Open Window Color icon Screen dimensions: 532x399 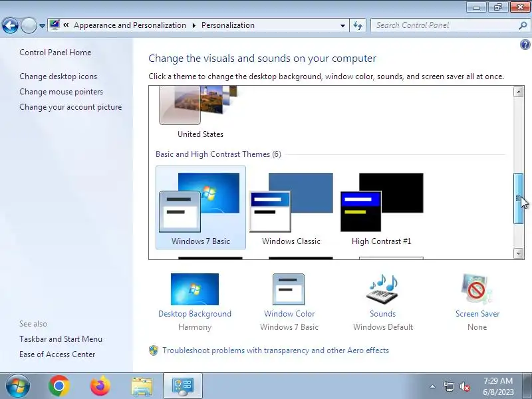289,289
